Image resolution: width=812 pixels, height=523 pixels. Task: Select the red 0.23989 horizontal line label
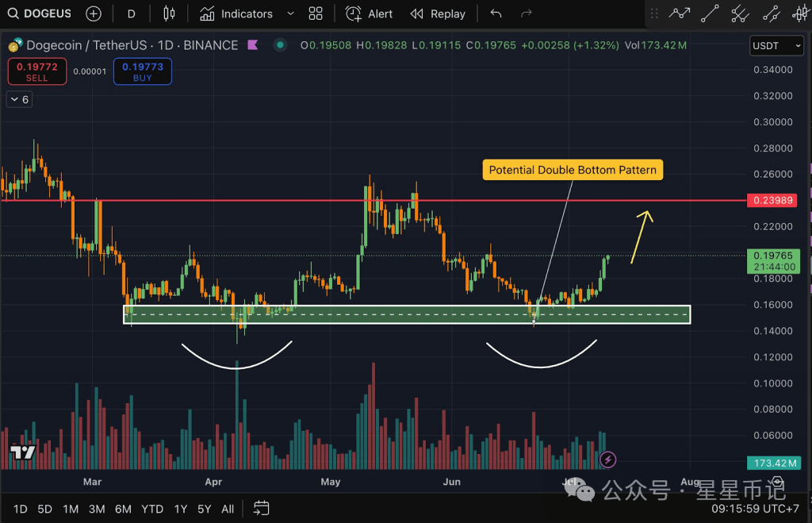772,201
